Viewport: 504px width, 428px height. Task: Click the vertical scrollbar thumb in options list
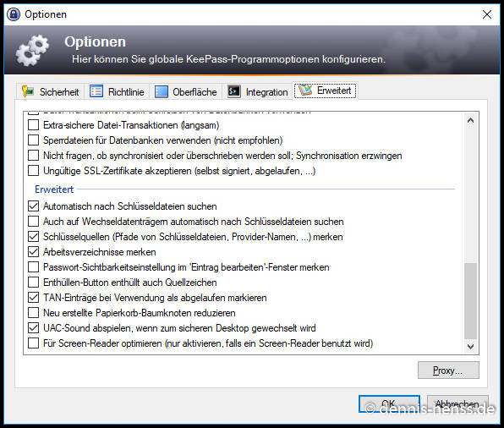tap(470, 301)
